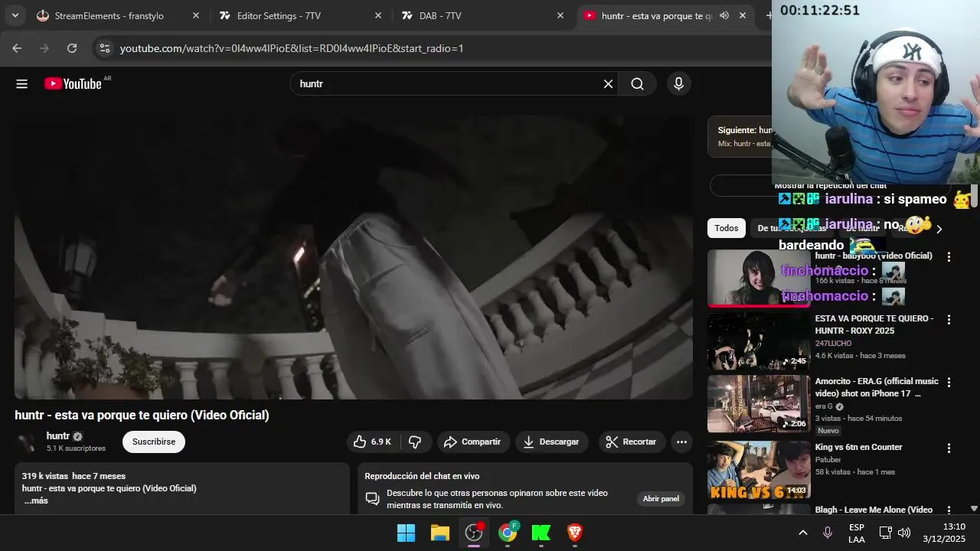The height and width of the screenshot is (551, 980).
Task: Like the video with thumbs up
Action: (372, 442)
